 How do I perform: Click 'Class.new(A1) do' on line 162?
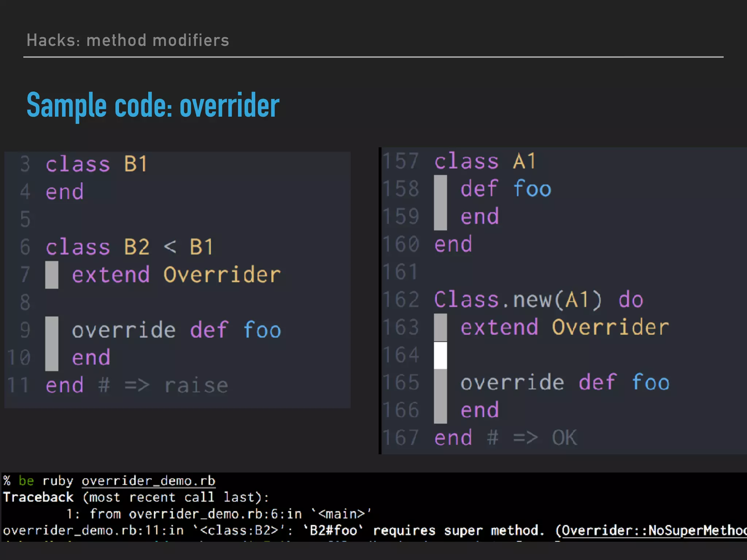tap(538, 300)
